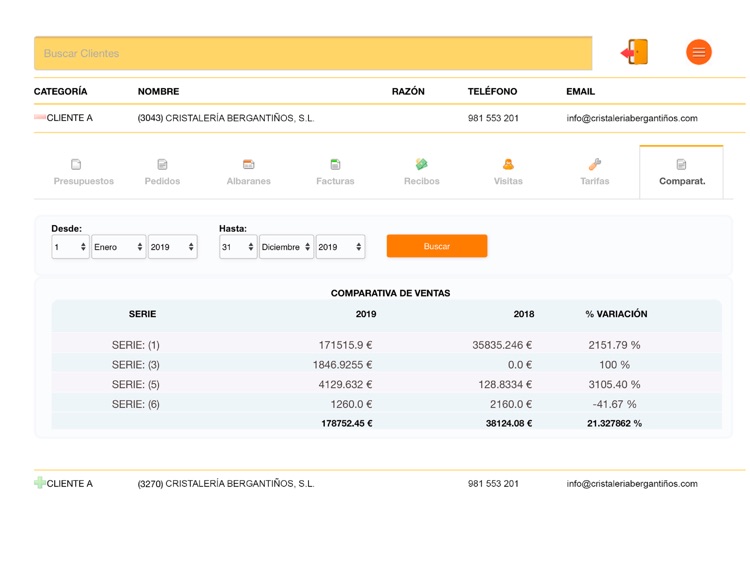This screenshot has width=750, height=562.
Task: Click phone 981 553 201 of client 3043
Action: pyautogui.click(x=493, y=118)
